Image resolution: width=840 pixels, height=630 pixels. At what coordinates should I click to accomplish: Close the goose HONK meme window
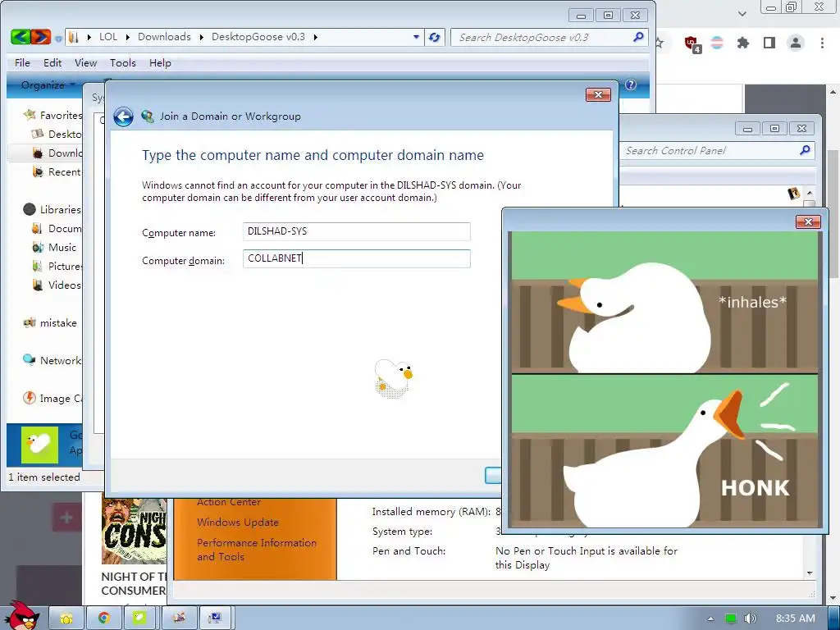(x=808, y=221)
